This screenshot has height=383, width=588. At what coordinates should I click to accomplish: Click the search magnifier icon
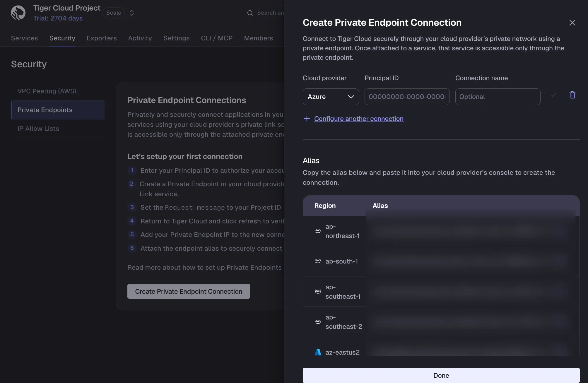pyautogui.click(x=250, y=13)
